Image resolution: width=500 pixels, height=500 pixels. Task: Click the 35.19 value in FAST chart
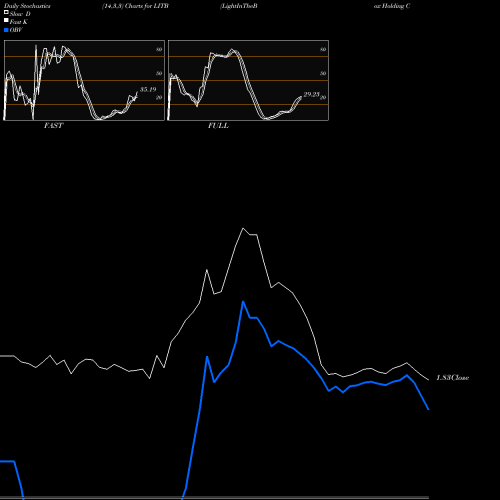coord(148,90)
